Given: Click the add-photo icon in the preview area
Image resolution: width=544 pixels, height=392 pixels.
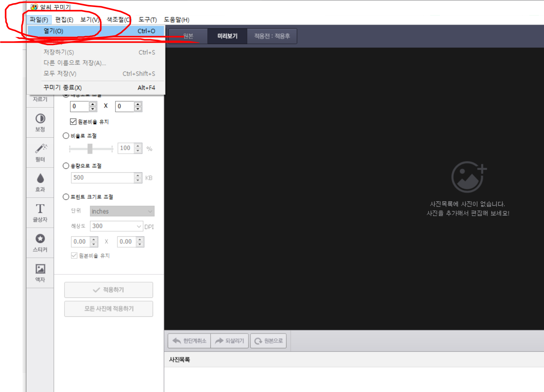Looking at the screenshot, I should pos(469,177).
